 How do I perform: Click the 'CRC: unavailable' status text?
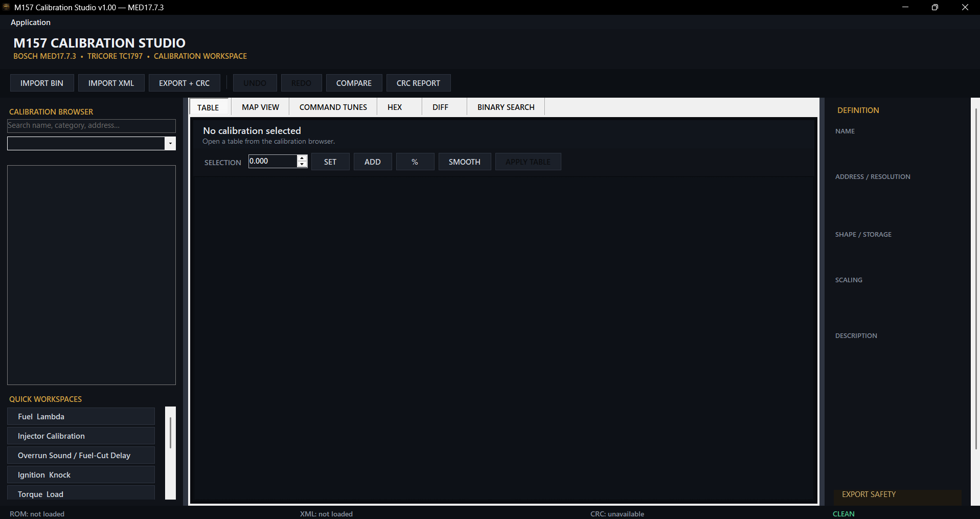[617, 514]
